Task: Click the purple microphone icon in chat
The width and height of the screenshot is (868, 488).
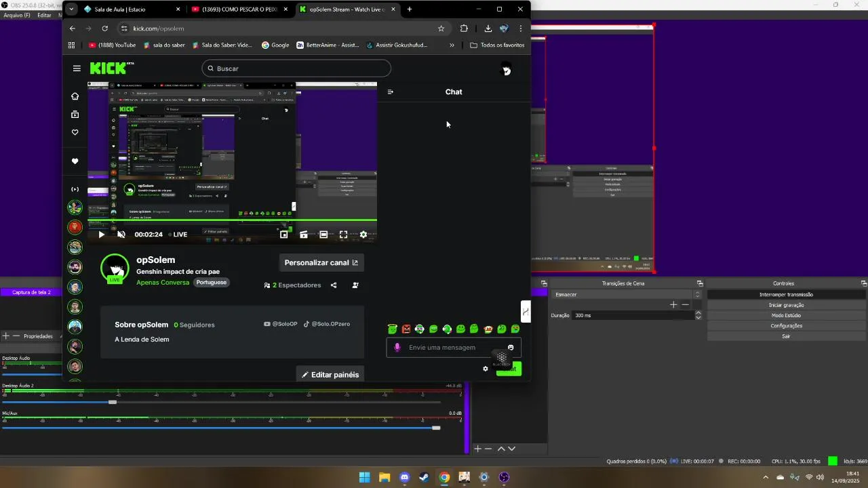Action: point(398,348)
